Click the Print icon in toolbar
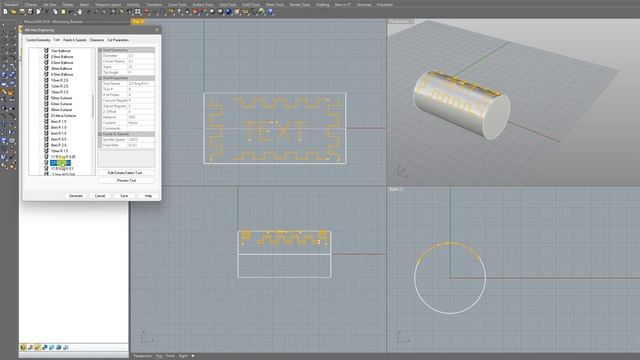This screenshot has width=640, height=360. (30, 12)
